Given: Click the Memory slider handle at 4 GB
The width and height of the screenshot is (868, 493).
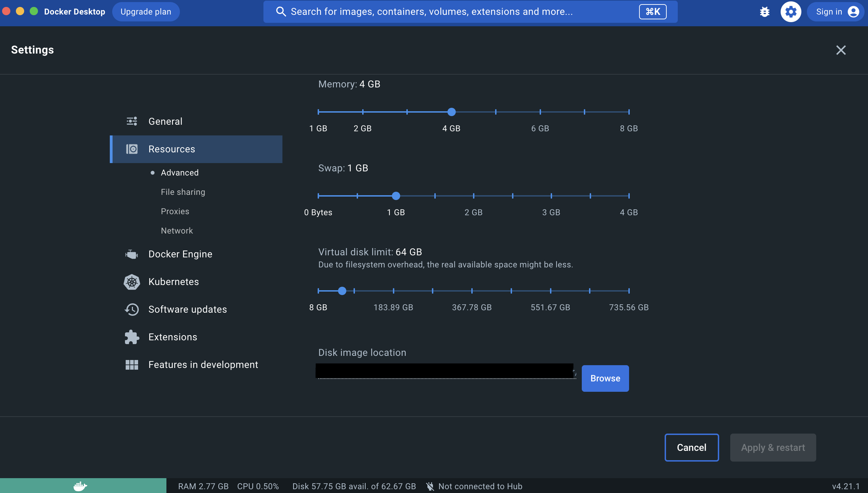Looking at the screenshot, I should [451, 112].
